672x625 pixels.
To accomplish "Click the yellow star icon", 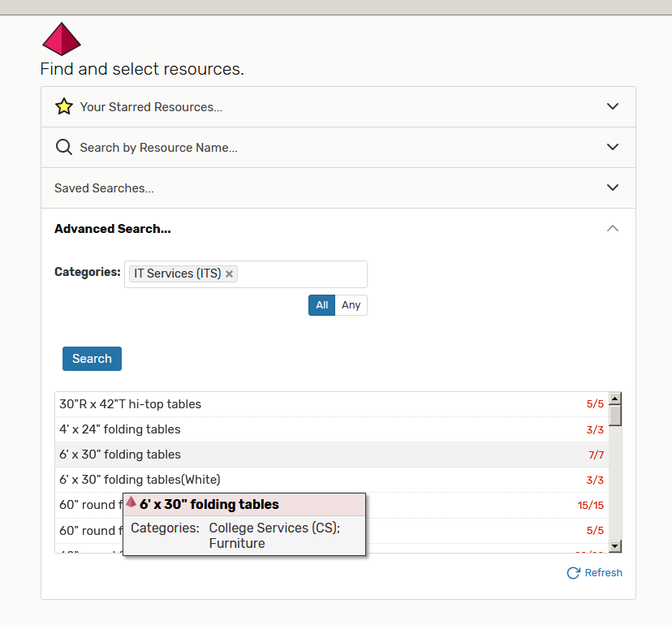I will [x=64, y=107].
